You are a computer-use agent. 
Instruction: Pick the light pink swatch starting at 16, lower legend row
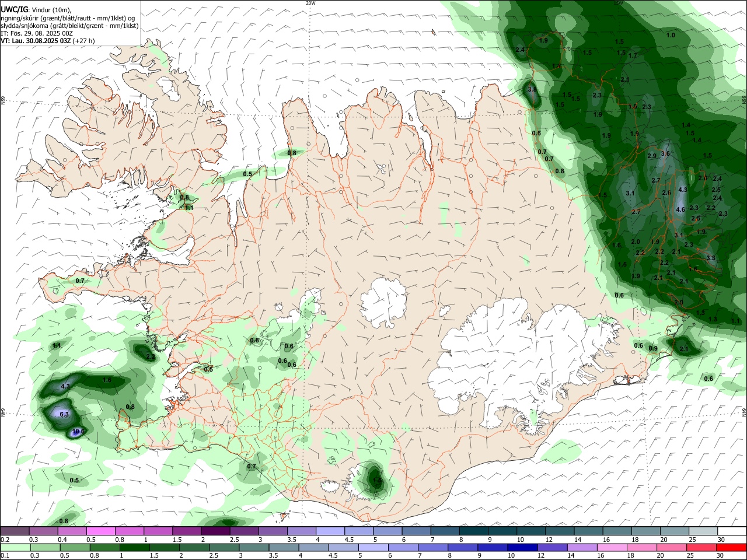tap(611, 548)
